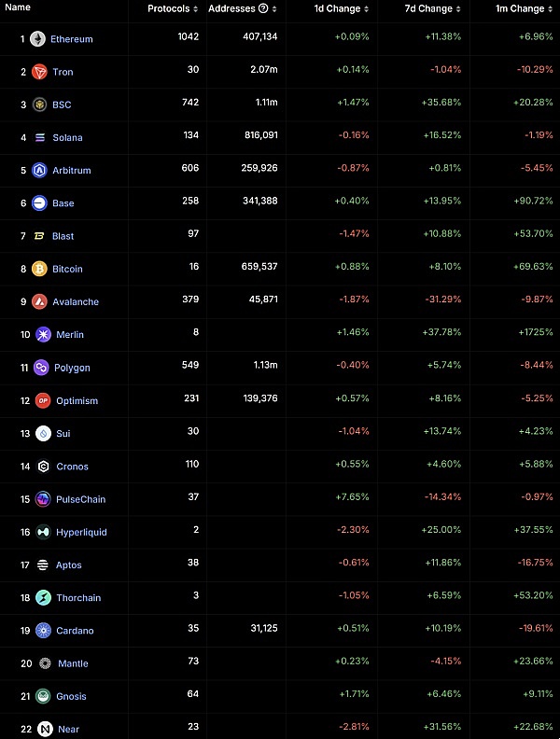The height and width of the screenshot is (739, 560).
Task: Click the Bitcoin orange logo icon
Action: click(x=39, y=269)
